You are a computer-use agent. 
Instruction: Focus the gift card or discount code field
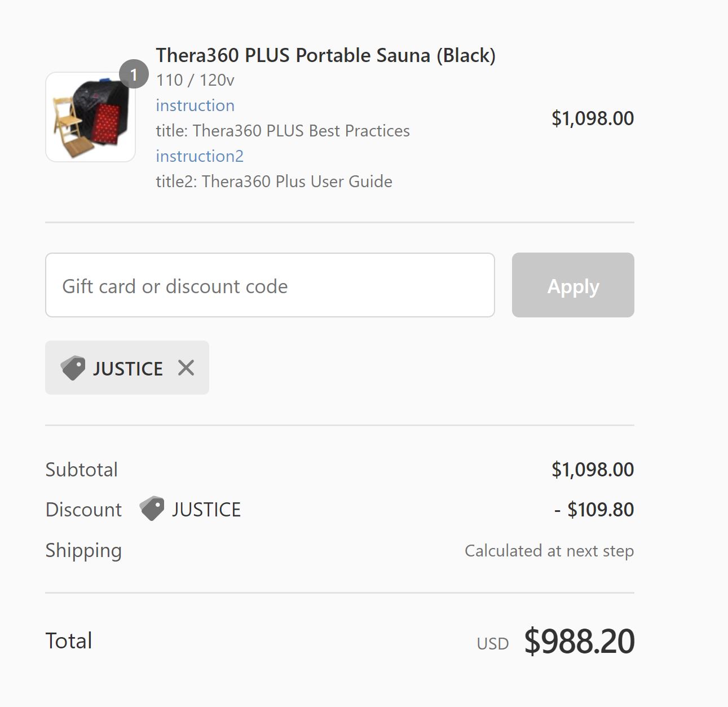[x=270, y=285]
